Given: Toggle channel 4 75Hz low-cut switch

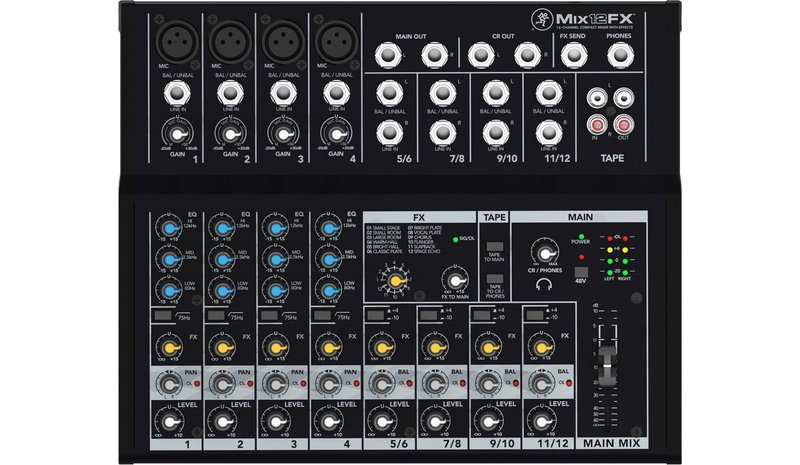Looking at the screenshot, I should pyautogui.click(x=322, y=315).
